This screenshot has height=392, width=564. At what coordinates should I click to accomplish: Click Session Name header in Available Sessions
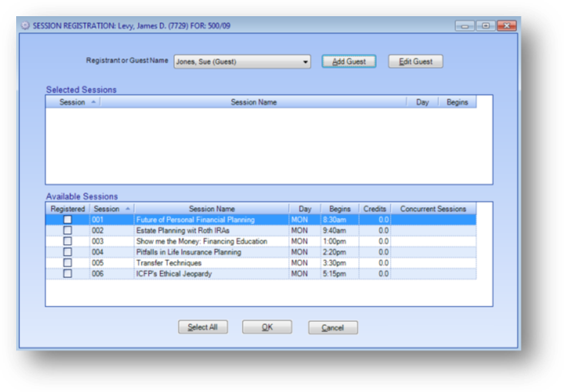[211, 209]
